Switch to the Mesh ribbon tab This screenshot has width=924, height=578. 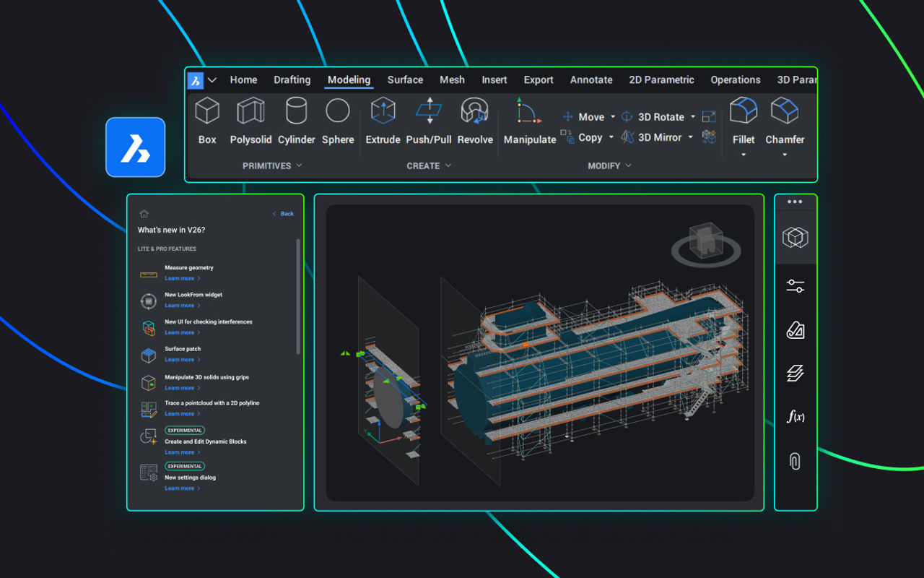point(452,80)
